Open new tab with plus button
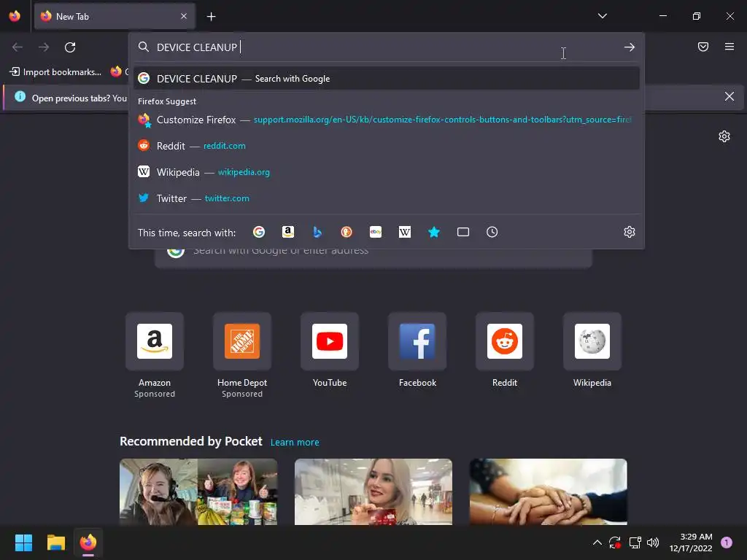The image size is (747, 560). coord(211,17)
